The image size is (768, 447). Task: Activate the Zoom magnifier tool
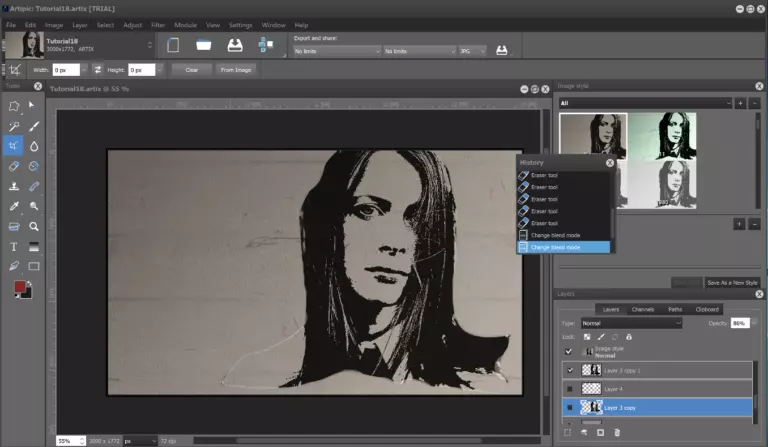(34, 226)
